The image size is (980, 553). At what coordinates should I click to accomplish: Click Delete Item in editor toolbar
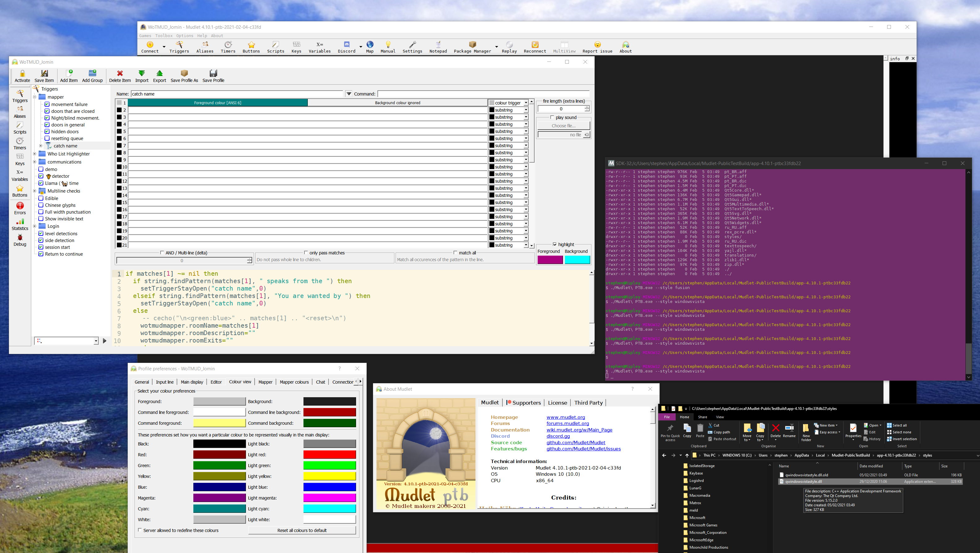click(120, 76)
